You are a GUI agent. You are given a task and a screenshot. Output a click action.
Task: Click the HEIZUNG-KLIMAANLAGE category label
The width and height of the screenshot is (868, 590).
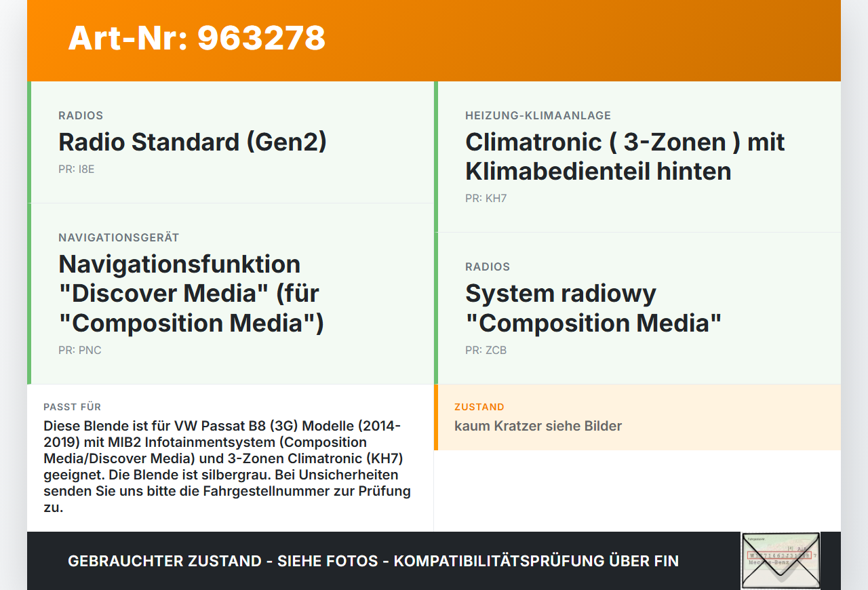click(538, 115)
